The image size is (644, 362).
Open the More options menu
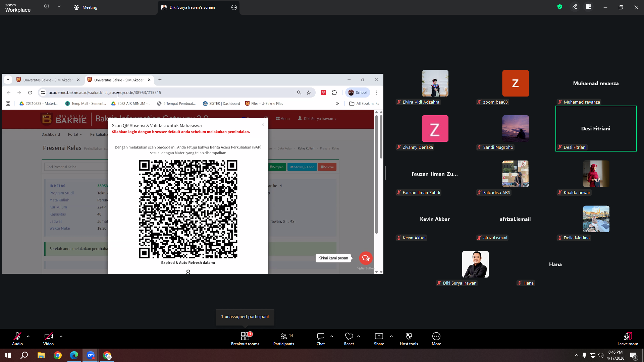(x=436, y=339)
